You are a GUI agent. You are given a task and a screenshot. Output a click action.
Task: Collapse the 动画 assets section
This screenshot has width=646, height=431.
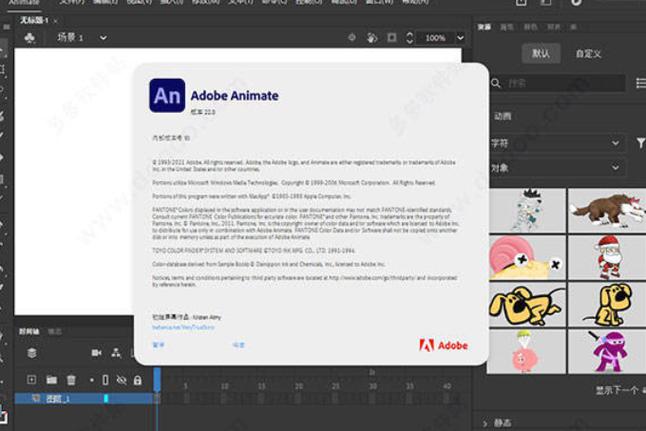pyautogui.click(x=502, y=116)
